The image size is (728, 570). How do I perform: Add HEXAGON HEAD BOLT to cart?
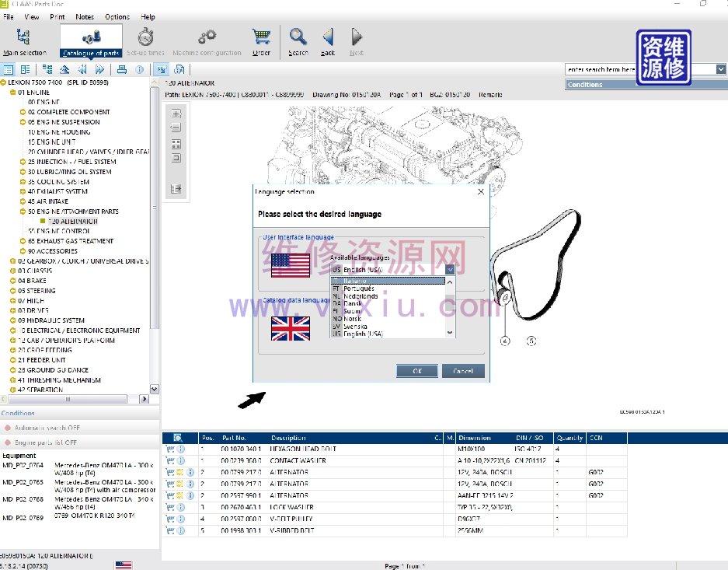click(x=169, y=449)
